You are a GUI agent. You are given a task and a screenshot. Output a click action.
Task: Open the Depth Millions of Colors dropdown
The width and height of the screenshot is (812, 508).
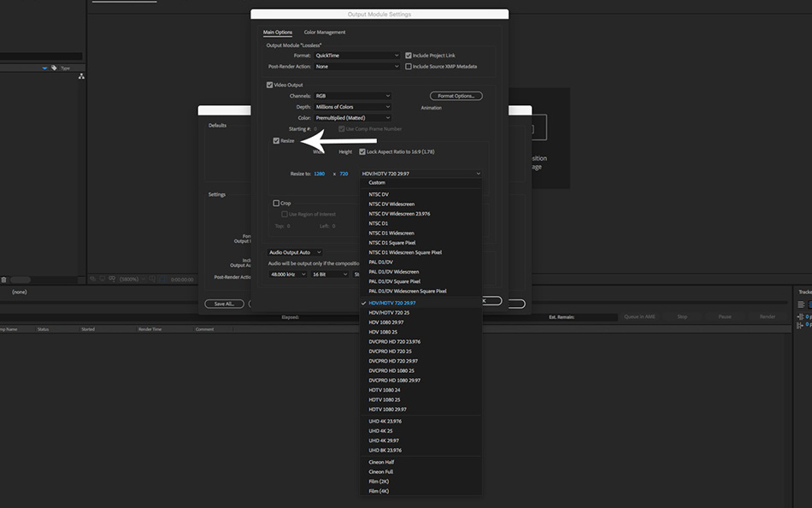coord(352,107)
